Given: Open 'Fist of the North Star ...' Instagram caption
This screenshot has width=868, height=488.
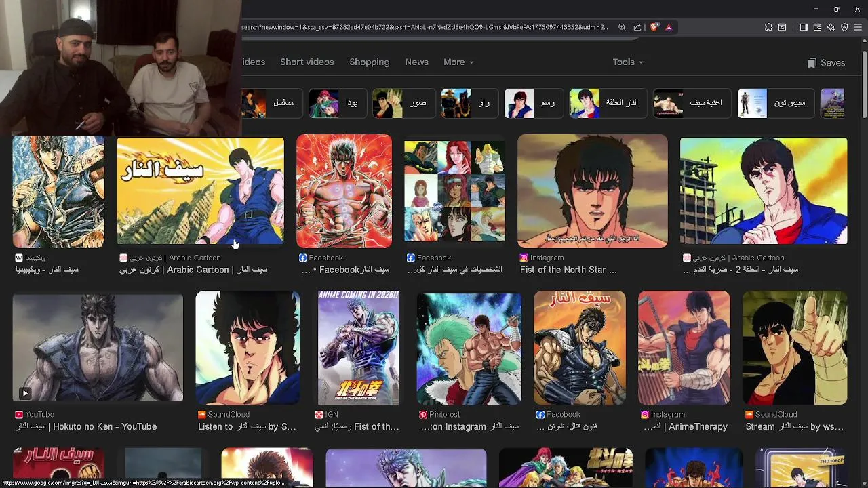Looking at the screenshot, I should tap(568, 270).
